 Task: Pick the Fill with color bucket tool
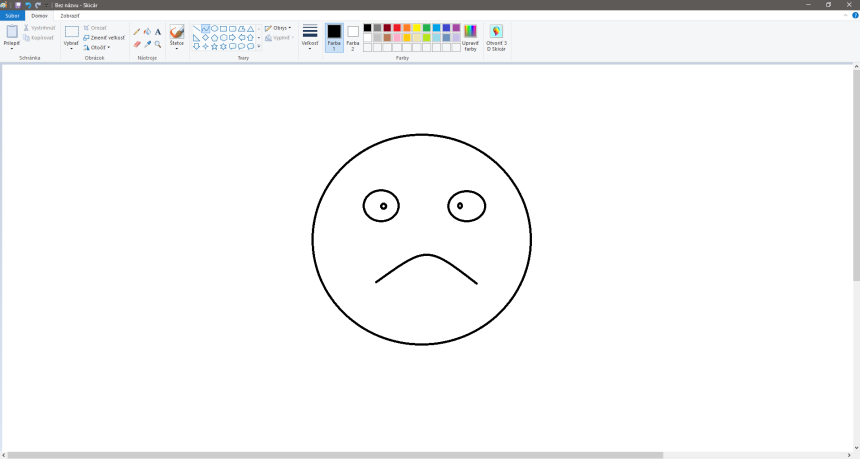[x=147, y=32]
